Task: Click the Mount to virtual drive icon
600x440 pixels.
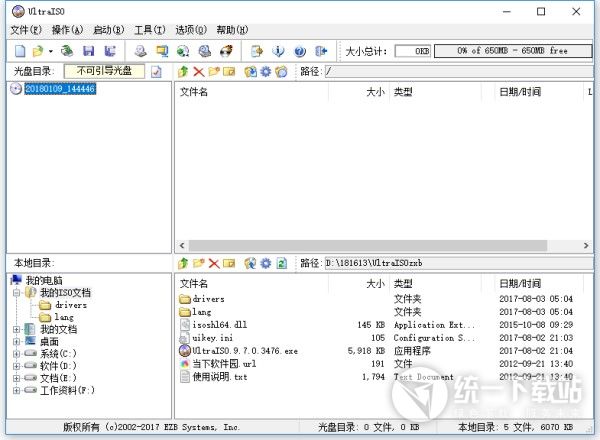Action: [205, 51]
